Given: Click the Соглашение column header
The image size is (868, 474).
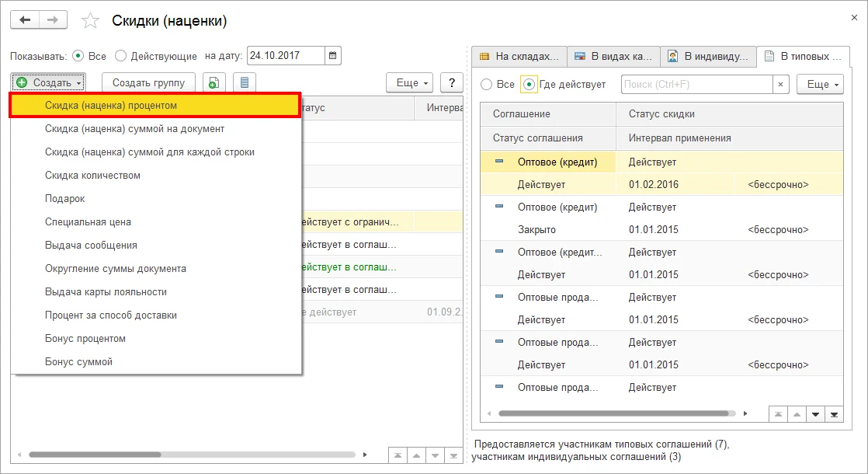Looking at the screenshot, I should 548,113.
